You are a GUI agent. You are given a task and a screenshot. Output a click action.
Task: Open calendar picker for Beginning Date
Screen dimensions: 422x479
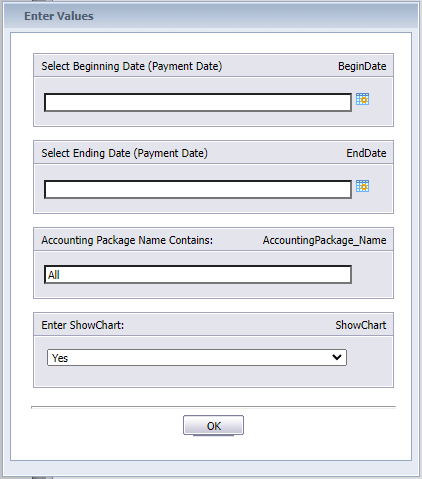pos(362,99)
